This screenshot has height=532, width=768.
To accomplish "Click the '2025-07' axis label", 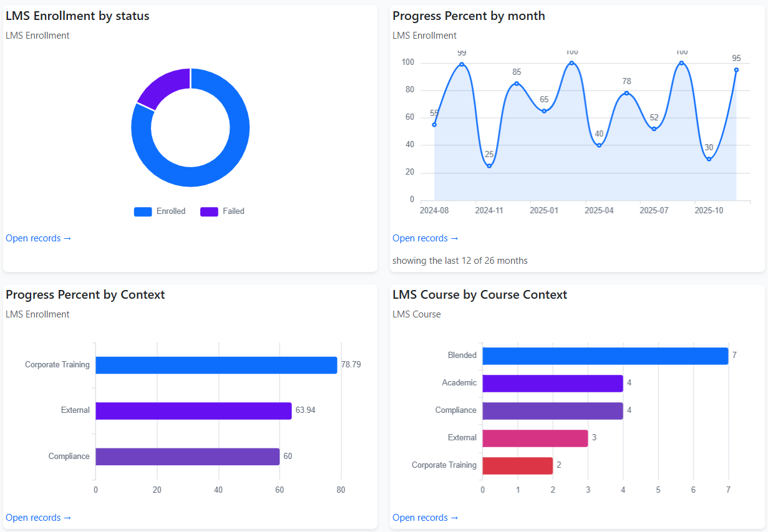I will point(654,211).
